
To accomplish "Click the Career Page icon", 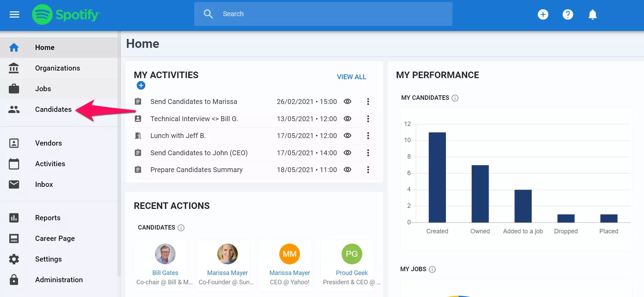I will tap(14, 238).
